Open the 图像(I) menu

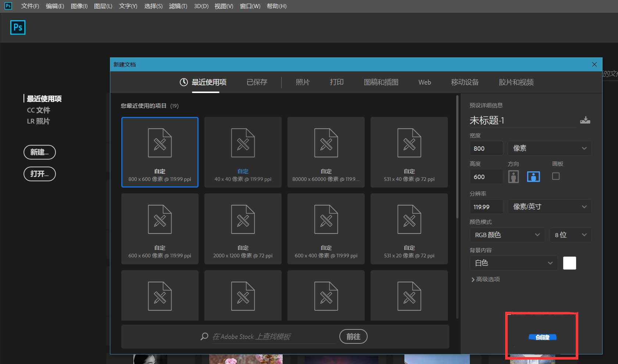tap(79, 6)
